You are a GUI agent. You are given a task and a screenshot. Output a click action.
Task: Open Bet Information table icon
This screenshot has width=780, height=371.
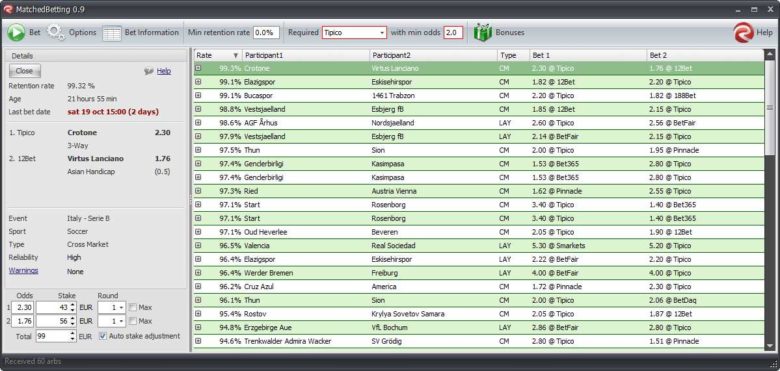coord(111,33)
